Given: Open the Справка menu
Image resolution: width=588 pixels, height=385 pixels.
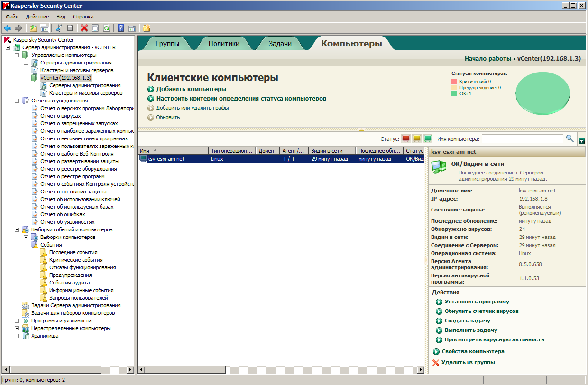Looking at the screenshot, I should click(x=83, y=17).
